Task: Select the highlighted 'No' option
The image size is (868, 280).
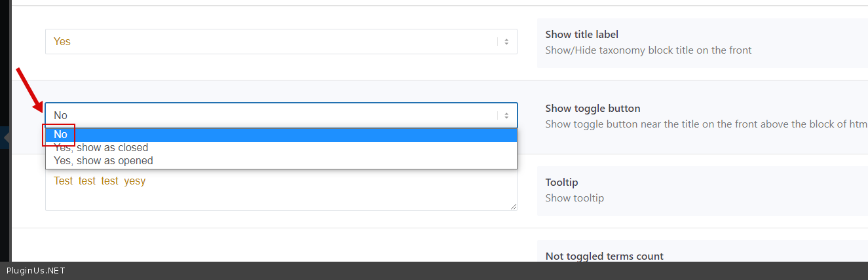Action: pos(60,135)
